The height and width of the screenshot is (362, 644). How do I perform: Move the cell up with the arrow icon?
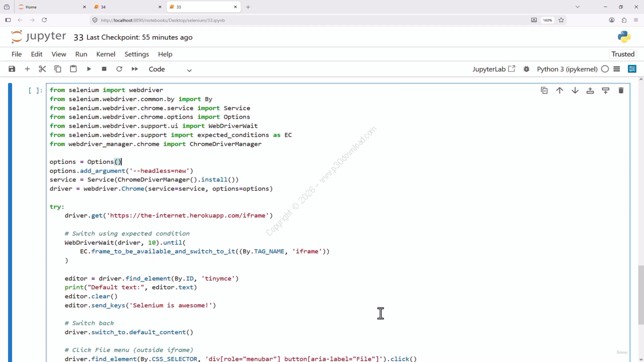[x=559, y=90]
